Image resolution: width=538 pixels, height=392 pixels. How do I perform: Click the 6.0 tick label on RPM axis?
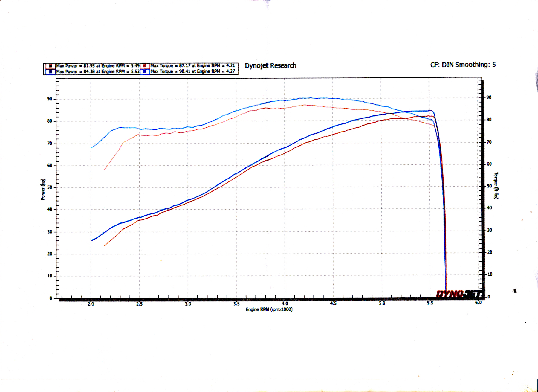[478, 303]
